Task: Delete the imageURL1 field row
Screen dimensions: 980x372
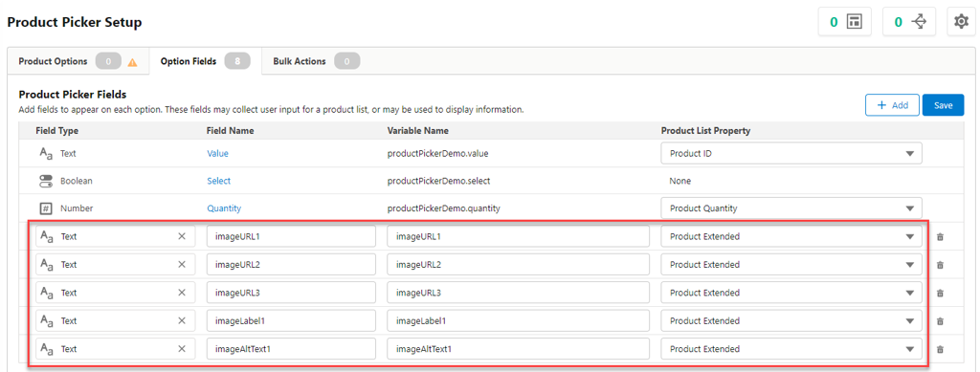Action: pyautogui.click(x=940, y=236)
